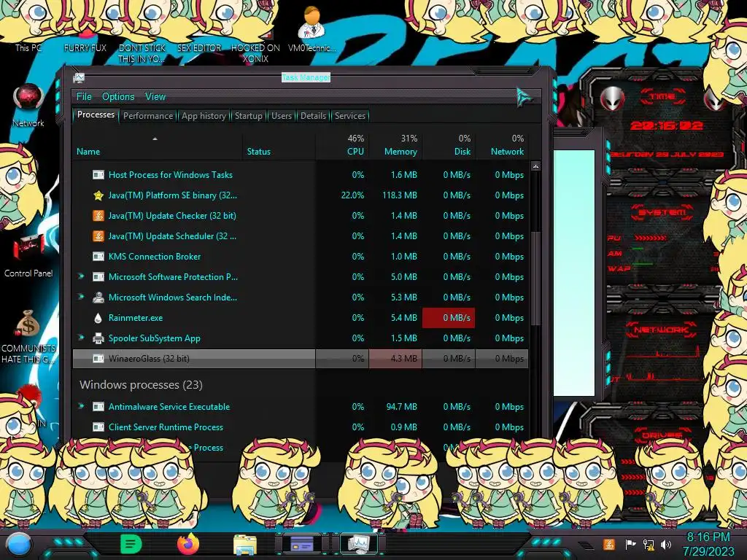Select the Control Panel desktop icon

coord(28,254)
